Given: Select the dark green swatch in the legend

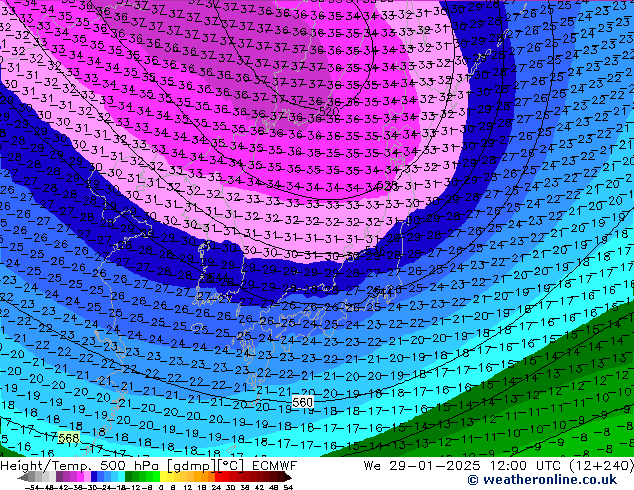Looking at the screenshot, I should click(x=129, y=476).
